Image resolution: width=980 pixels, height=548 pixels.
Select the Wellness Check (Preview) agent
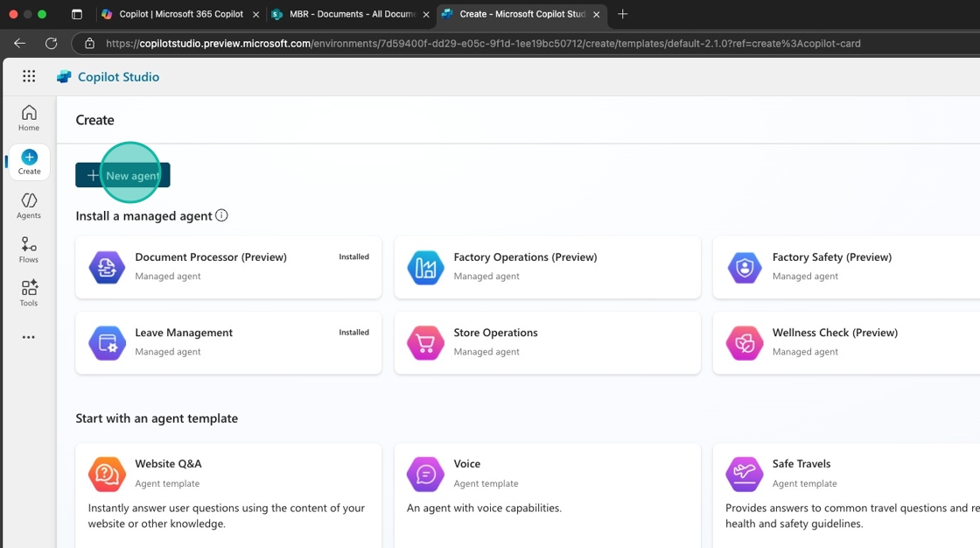tap(846, 342)
